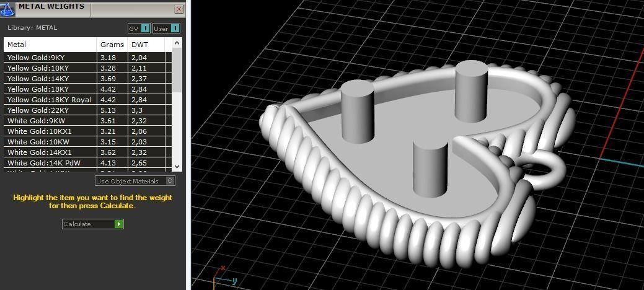Select the Yellow Gold:10KY row
This screenshot has width=644, height=290.
tap(87, 68)
